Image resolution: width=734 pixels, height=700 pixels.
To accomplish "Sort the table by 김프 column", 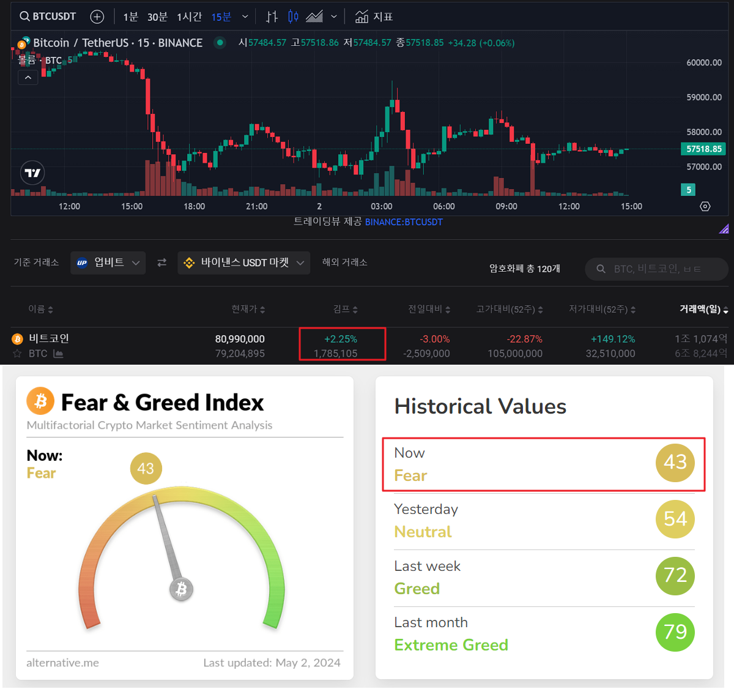I will (345, 309).
